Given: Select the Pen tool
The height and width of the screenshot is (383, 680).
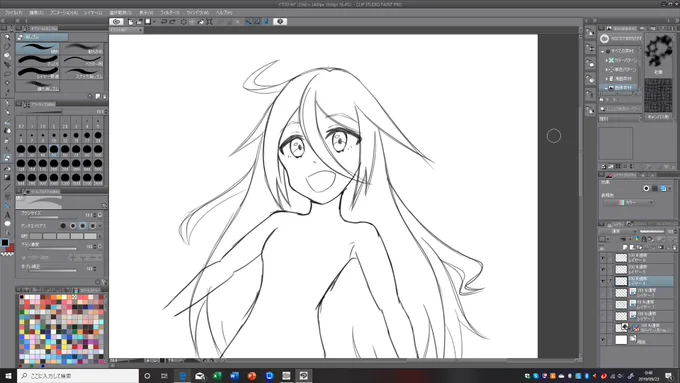Looking at the screenshot, I should click(7, 102).
